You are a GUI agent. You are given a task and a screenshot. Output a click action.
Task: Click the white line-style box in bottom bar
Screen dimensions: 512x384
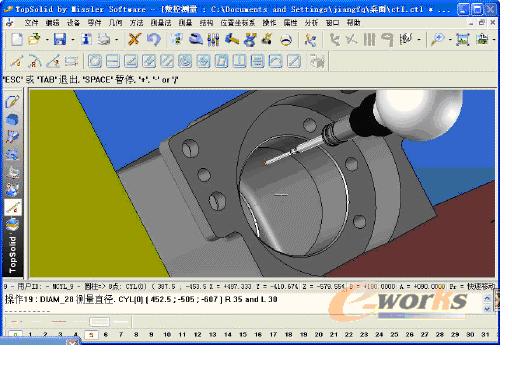[x=99, y=322]
